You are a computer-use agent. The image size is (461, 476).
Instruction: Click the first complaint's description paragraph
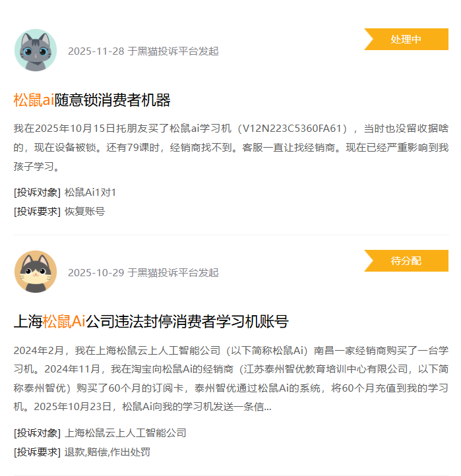click(x=231, y=147)
